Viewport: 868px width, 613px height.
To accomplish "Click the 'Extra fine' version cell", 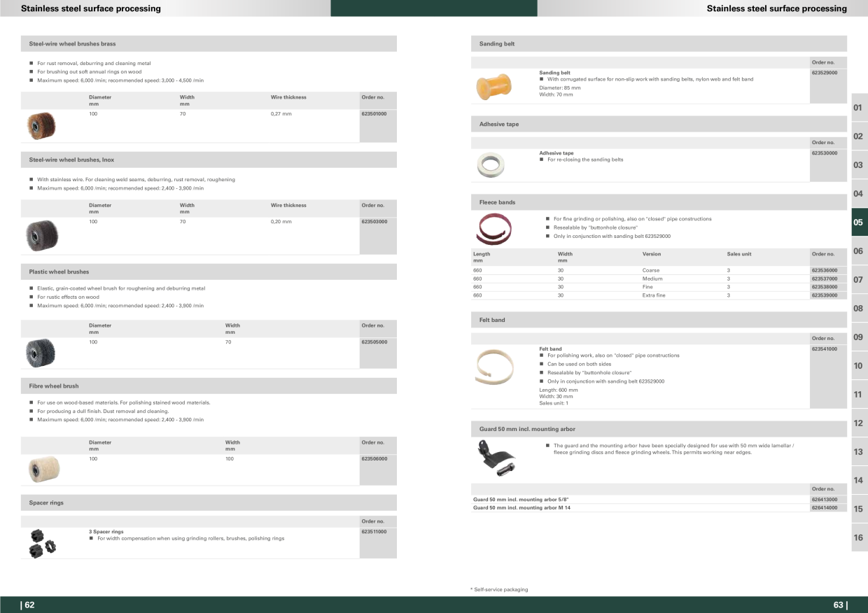I will [654, 295].
